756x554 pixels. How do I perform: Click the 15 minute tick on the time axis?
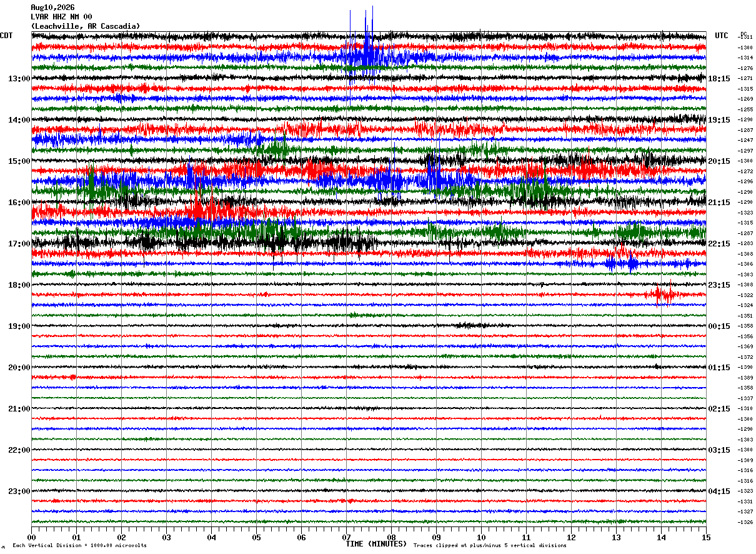(x=706, y=537)
